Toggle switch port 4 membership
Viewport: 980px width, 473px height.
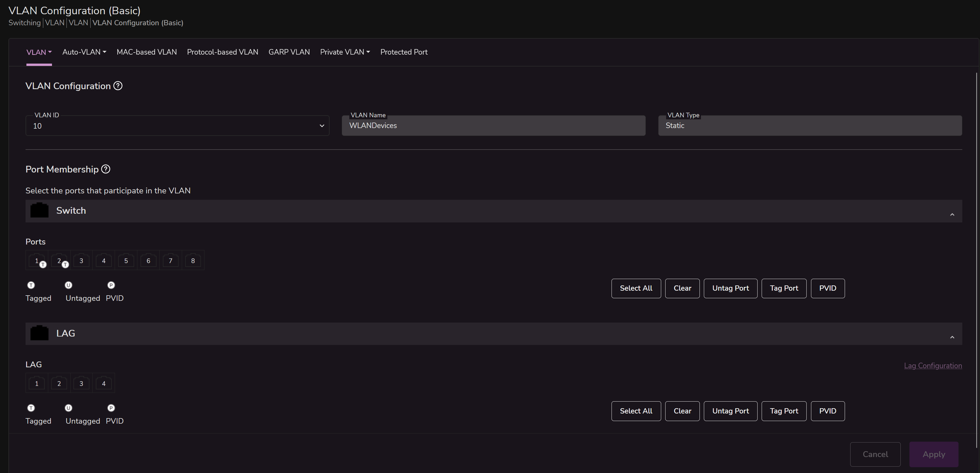click(103, 261)
